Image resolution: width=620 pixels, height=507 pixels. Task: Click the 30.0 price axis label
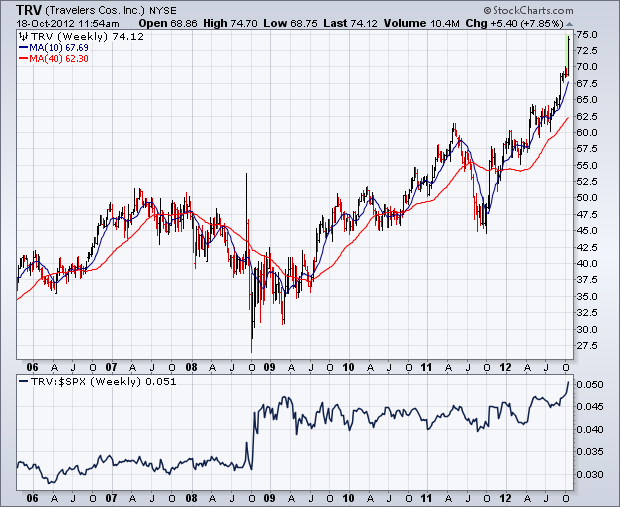tap(587, 329)
